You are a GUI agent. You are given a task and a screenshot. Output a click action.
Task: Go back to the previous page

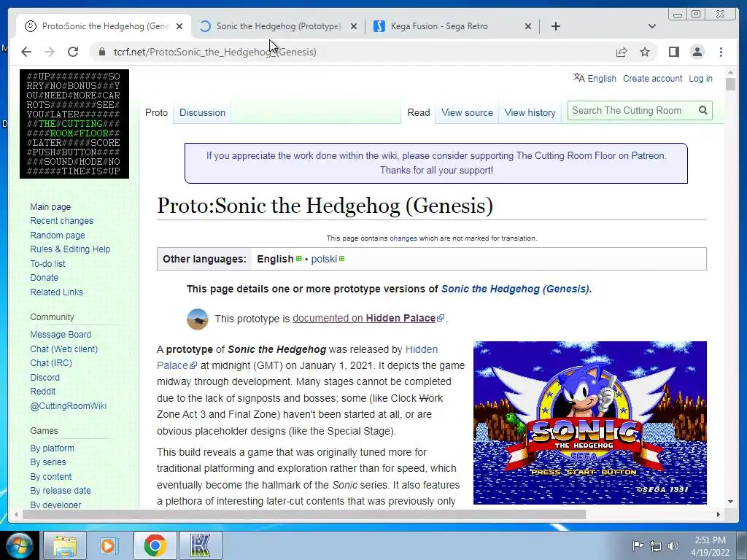[x=26, y=52]
